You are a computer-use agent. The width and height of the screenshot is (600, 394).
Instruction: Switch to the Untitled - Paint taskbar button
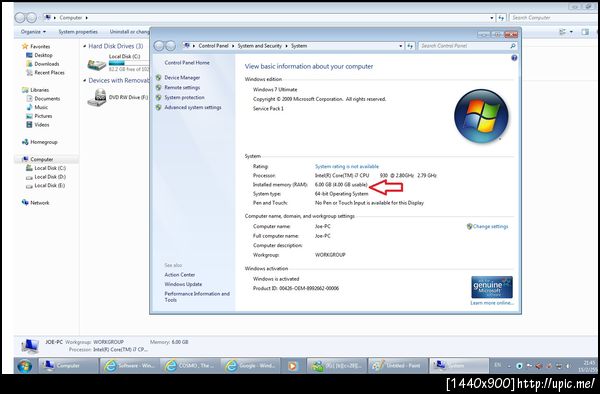pyautogui.click(x=397, y=366)
